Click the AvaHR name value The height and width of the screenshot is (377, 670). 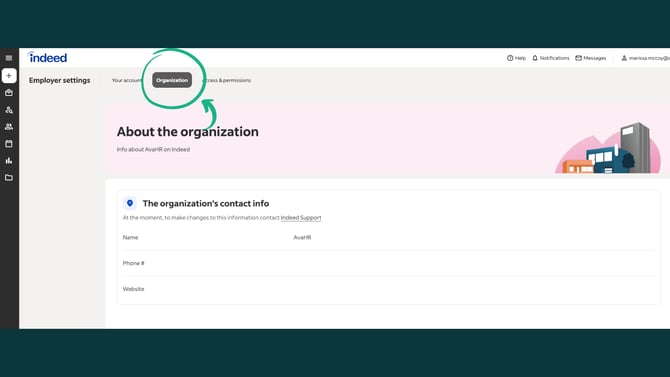coord(302,237)
